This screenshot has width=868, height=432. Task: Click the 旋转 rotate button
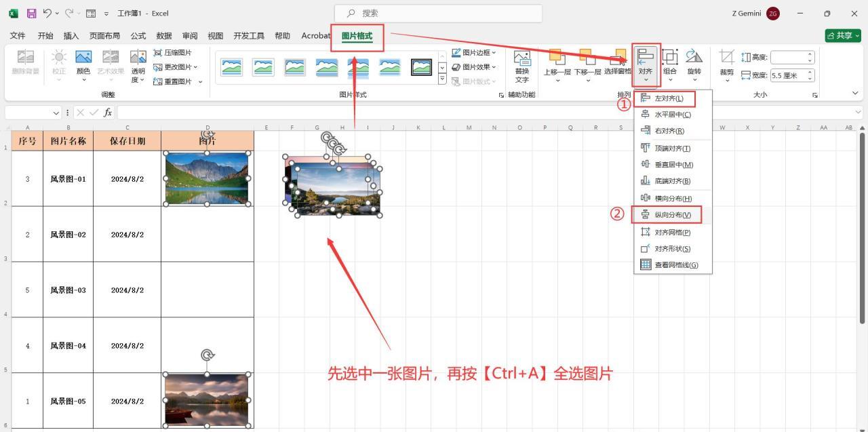(694, 66)
